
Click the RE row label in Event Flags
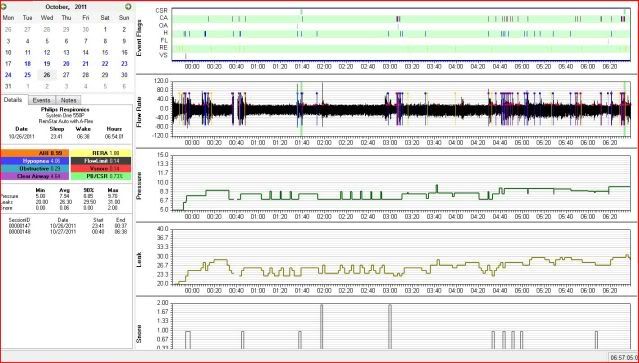click(164, 48)
